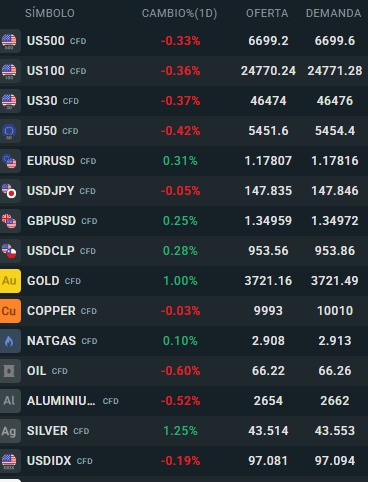Select the NATGAS flame icon

[x=9, y=341]
